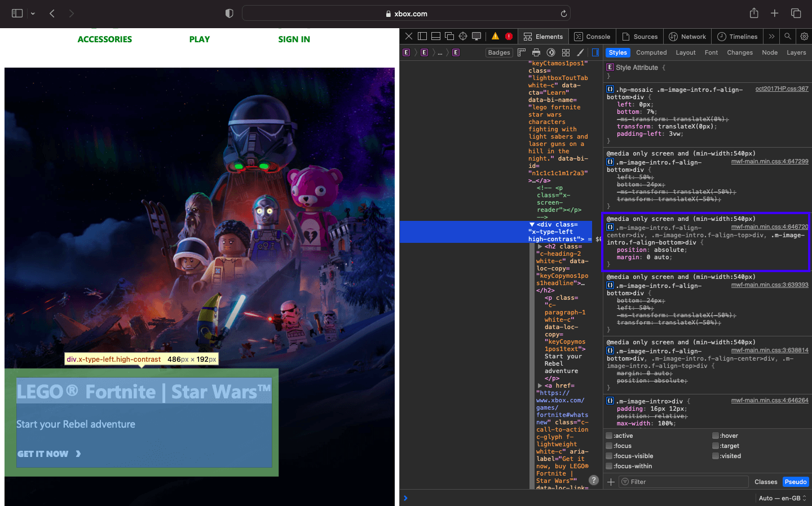Select the Computed sidebar tab
The image size is (812, 506).
pyautogui.click(x=651, y=52)
